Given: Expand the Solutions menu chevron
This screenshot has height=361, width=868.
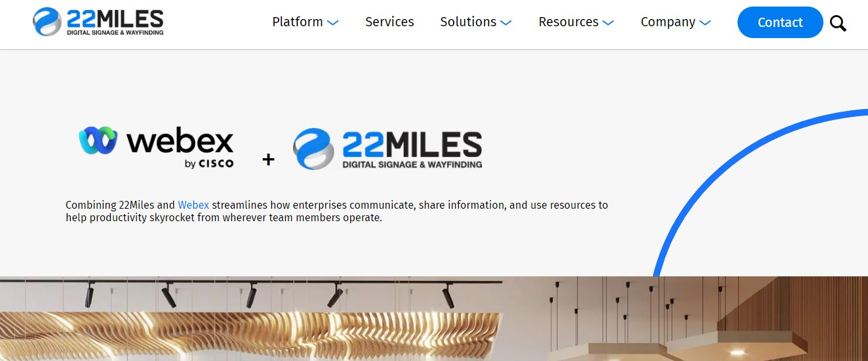Looking at the screenshot, I should click(505, 23).
